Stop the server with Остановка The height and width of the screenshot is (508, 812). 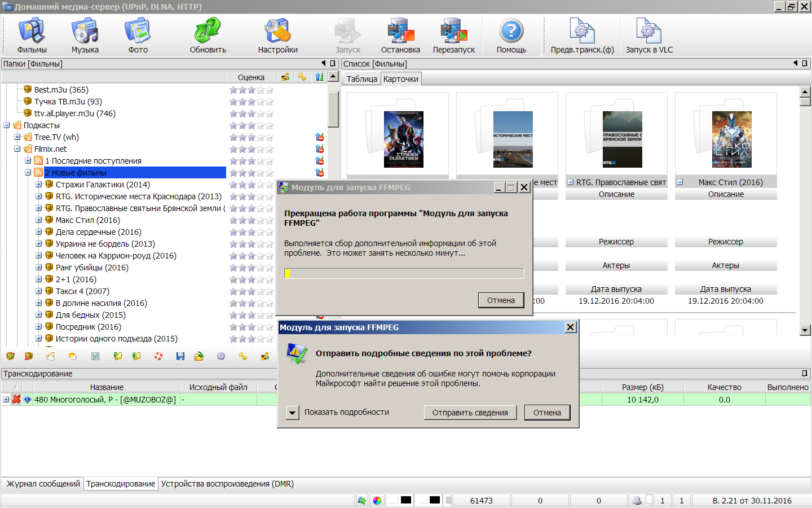point(400,36)
